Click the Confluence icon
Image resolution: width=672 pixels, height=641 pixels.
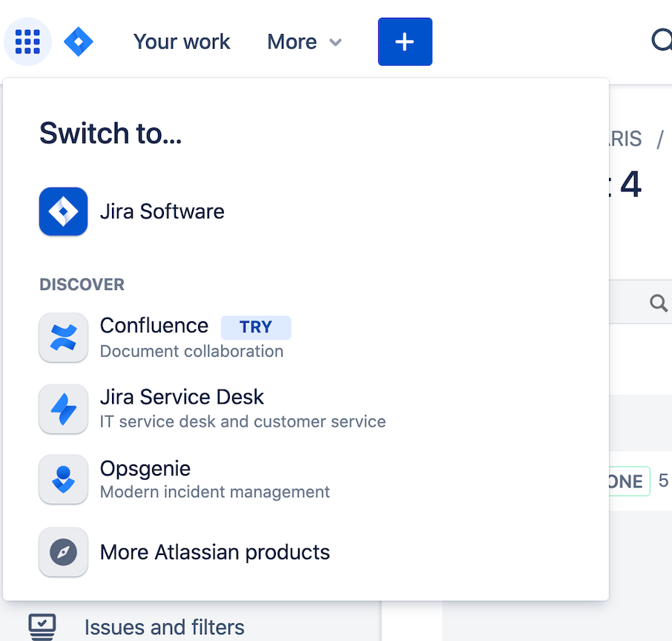click(64, 338)
